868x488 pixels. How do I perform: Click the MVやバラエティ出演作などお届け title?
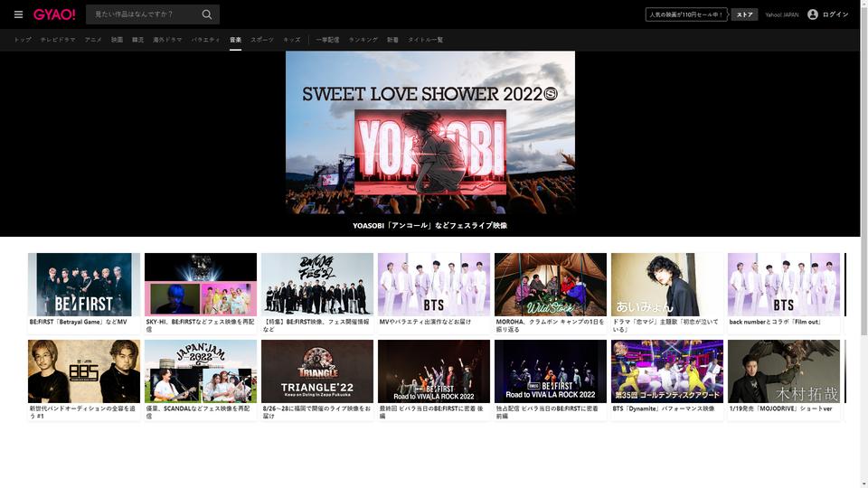[425, 322]
